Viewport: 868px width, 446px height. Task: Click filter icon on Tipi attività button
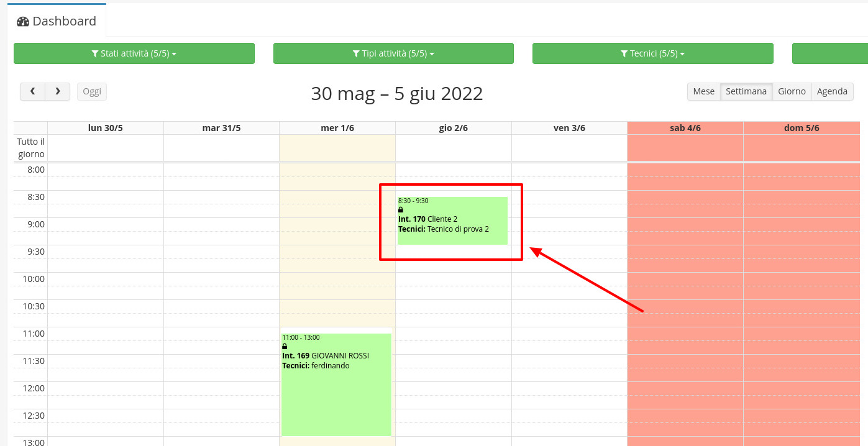tap(356, 54)
